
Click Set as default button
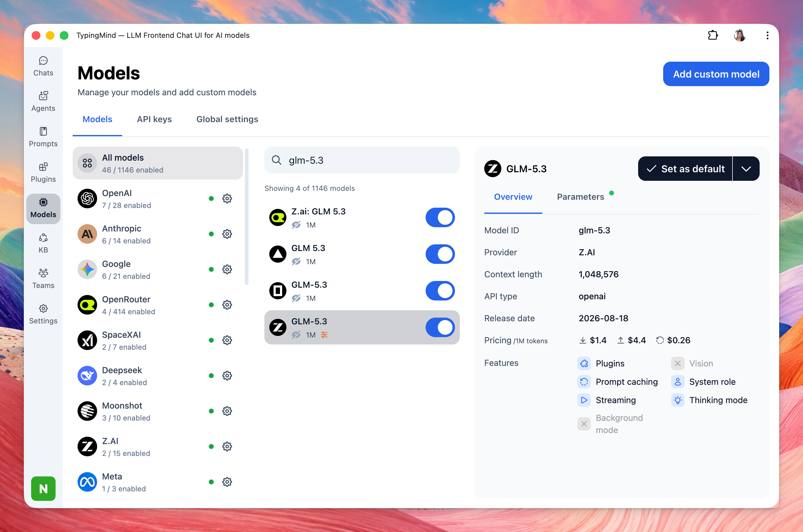(685, 169)
